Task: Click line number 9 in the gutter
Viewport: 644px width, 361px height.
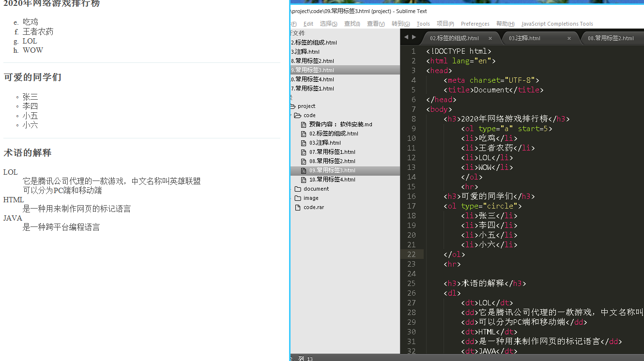Action: (413, 128)
